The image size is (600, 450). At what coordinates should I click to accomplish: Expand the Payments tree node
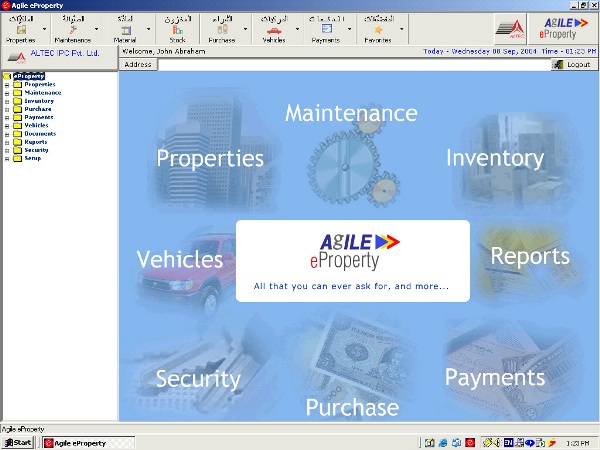(x=7, y=117)
